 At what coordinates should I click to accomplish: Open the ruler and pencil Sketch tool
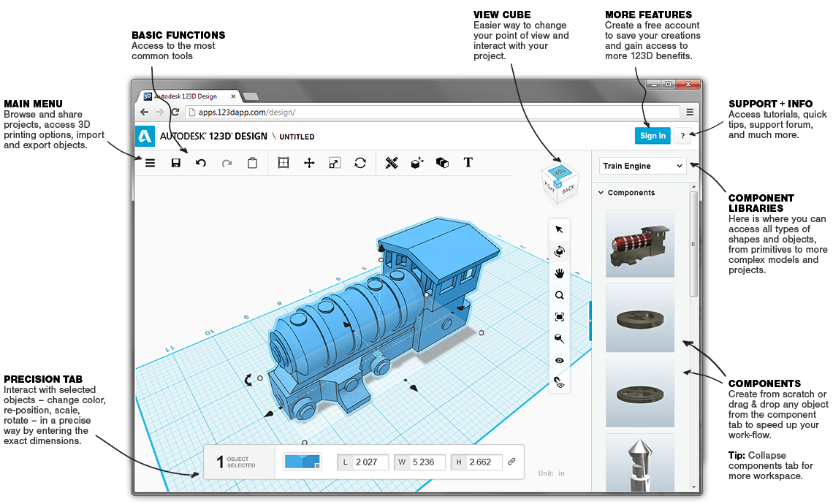click(x=392, y=163)
